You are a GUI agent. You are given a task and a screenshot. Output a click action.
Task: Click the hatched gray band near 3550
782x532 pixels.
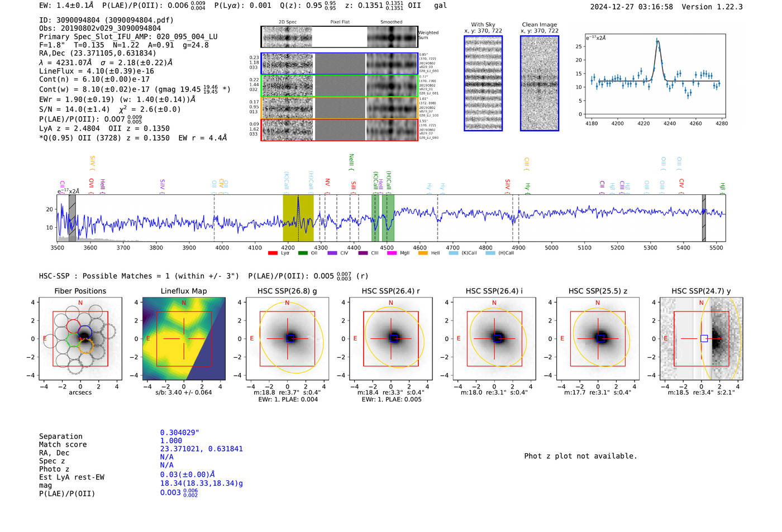click(x=72, y=218)
